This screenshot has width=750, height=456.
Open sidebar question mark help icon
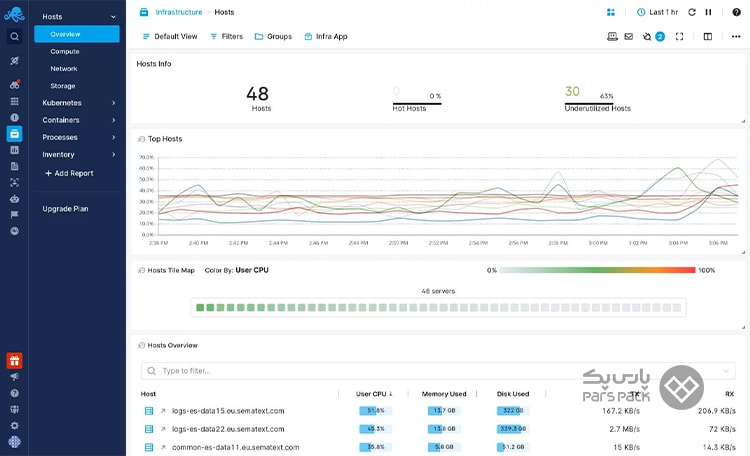point(14,393)
